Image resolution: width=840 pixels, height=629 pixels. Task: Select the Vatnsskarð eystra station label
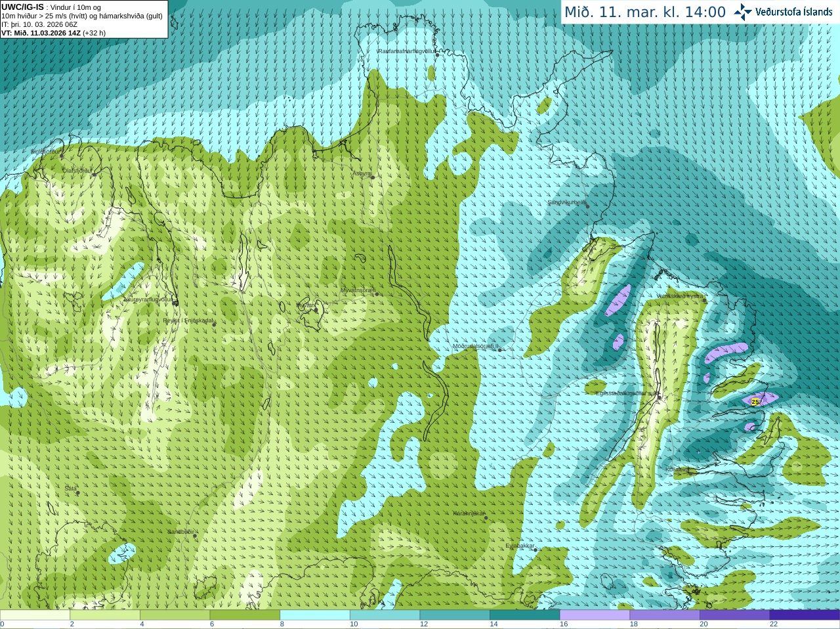(680, 296)
